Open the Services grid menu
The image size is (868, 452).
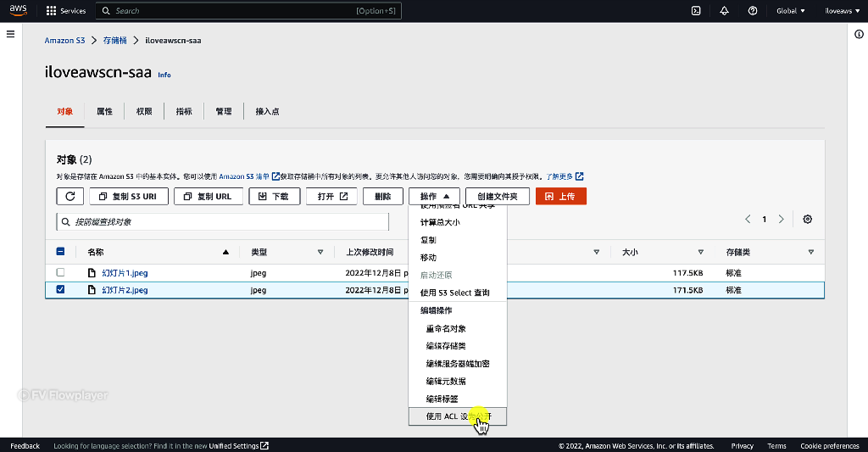click(66, 10)
